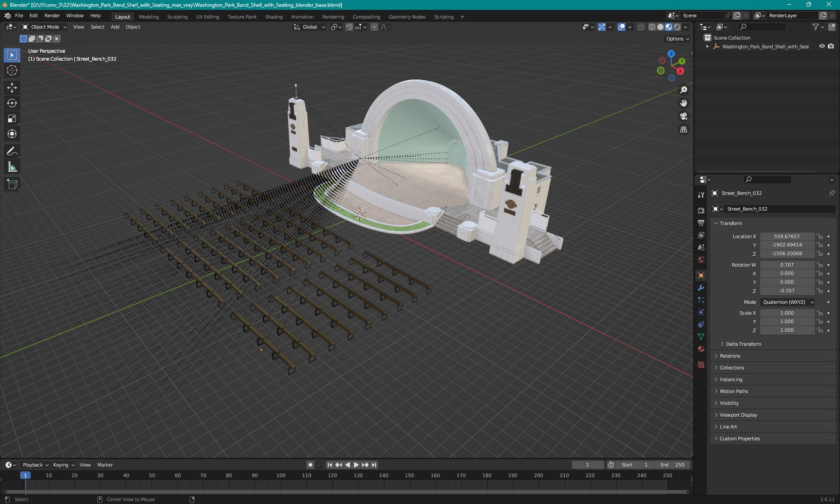This screenshot has width=840, height=504.
Task: Expand the Viewport Display panel
Action: tap(738, 415)
